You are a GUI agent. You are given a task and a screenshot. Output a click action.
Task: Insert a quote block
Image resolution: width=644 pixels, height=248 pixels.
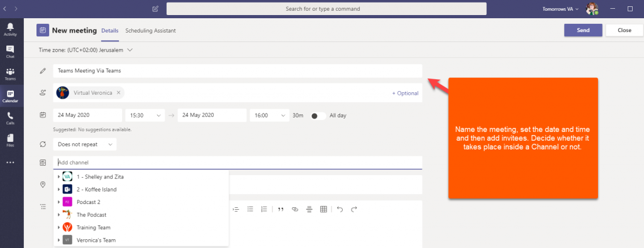pyautogui.click(x=281, y=210)
